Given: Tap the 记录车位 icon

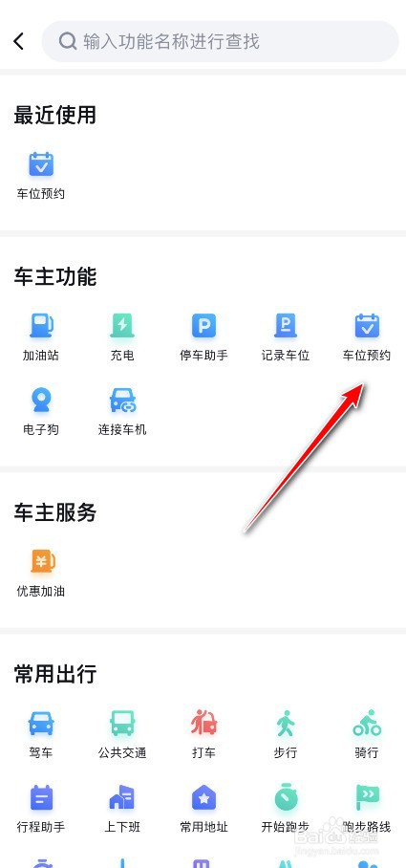Looking at the screenshot, I should (285, 336).
